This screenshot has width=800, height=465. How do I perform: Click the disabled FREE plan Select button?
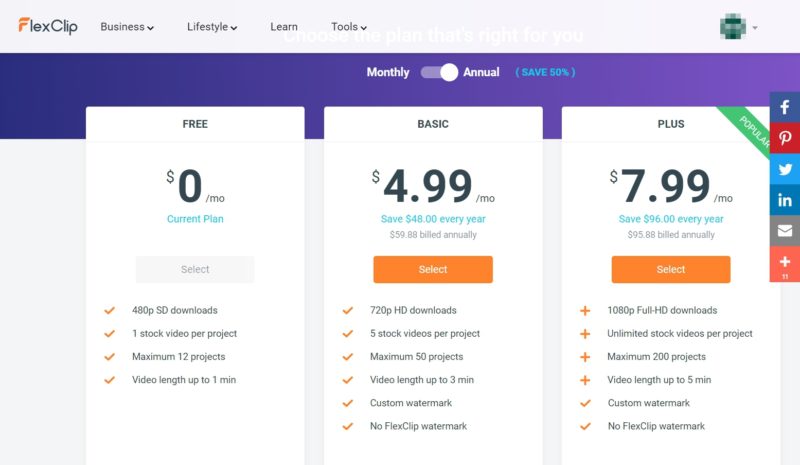click(x=195, y=270)
